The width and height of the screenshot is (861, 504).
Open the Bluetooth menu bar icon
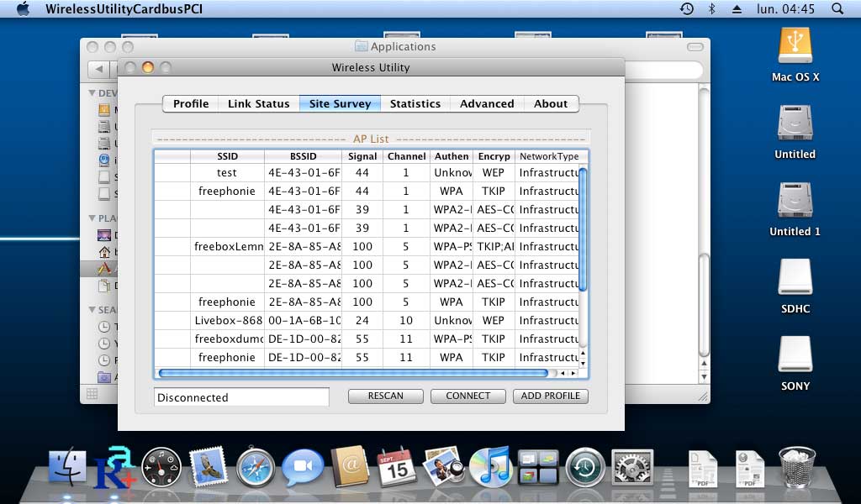[x=711, y=8]
